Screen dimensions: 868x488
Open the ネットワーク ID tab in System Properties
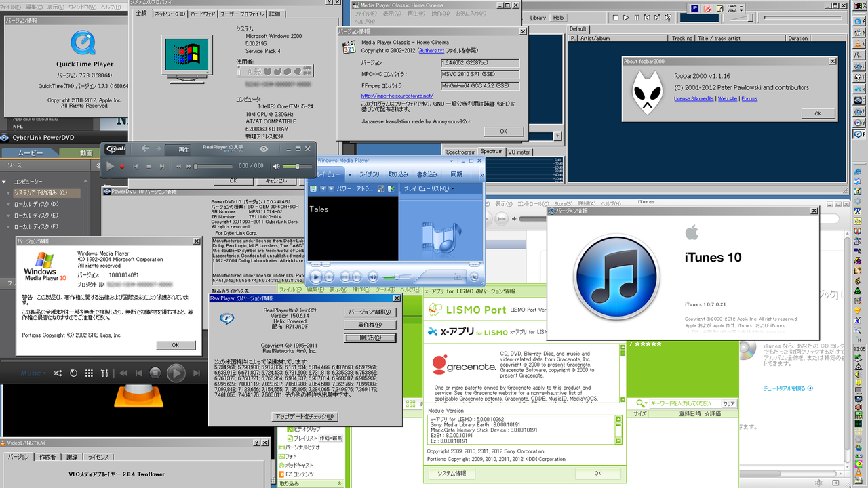(170, 14)
